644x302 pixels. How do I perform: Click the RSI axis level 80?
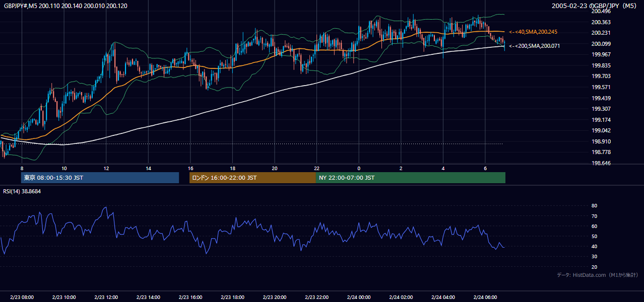pyautogui.click(x=594, y=206)
